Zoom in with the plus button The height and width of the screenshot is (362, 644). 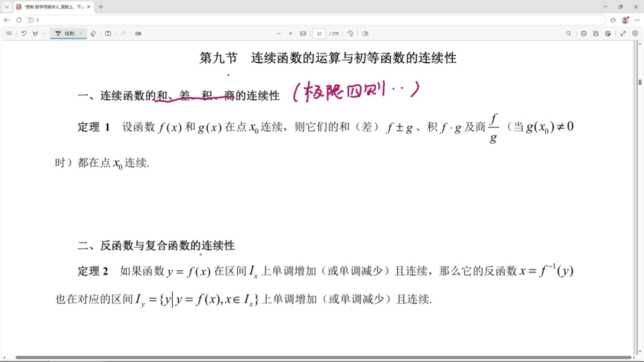(290, 33)
